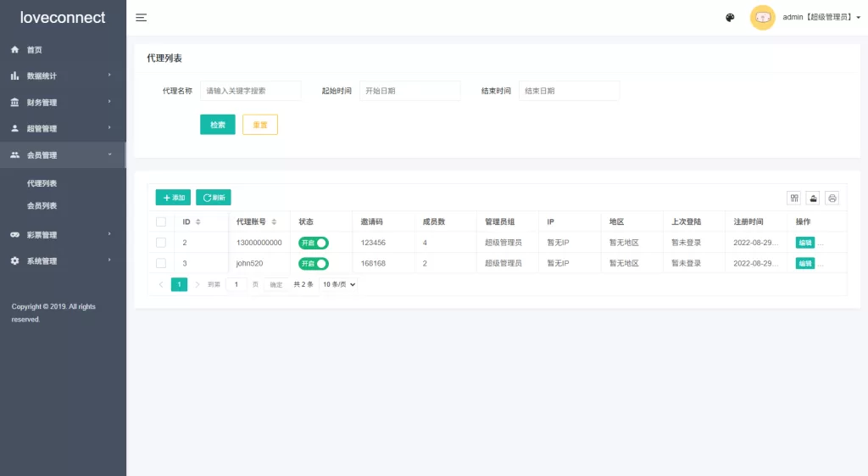Click the 超管管理 expand chevron
The height and width of the screenshot is (476, 868).
109,127
